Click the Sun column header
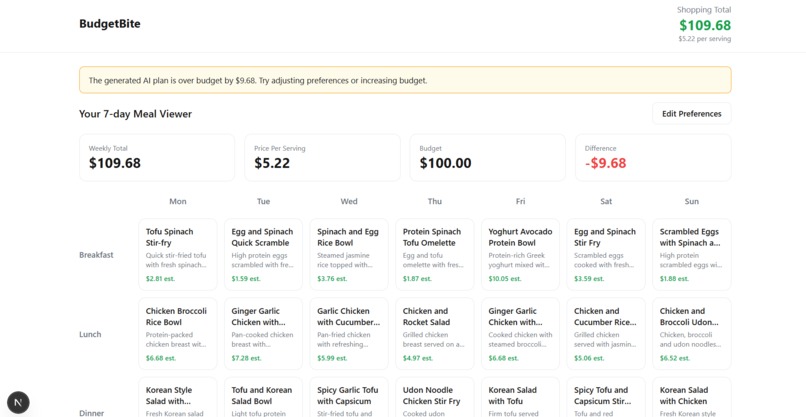Screen dimensions: 806x417 click(x=692, y=202)
